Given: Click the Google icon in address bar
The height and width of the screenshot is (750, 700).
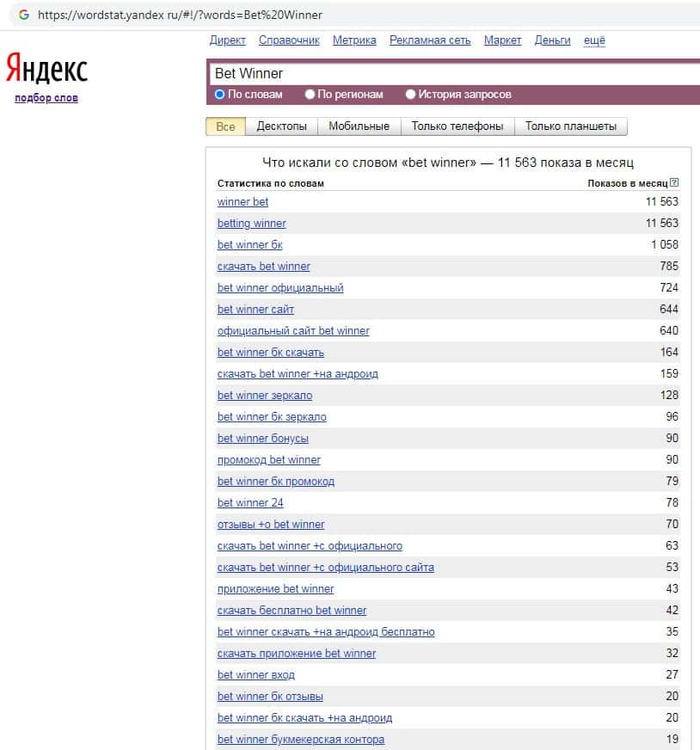Looking at the screenshot, I should tap(23, 15).
